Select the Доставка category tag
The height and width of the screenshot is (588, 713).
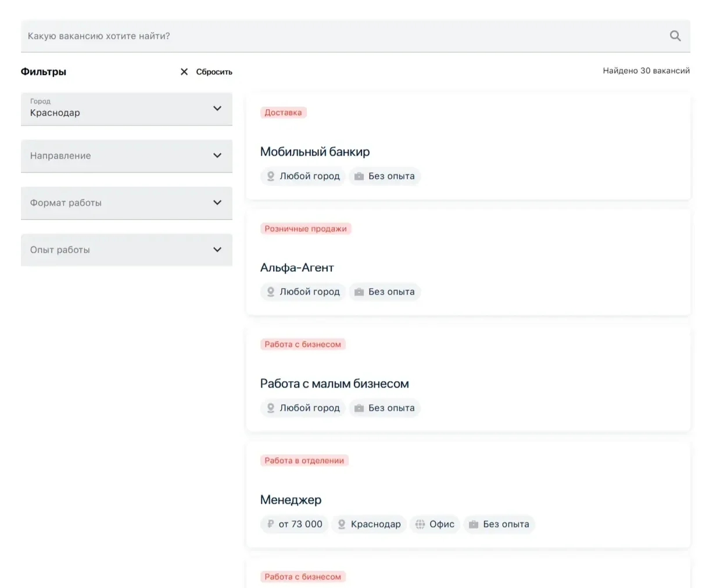[283, 113]
